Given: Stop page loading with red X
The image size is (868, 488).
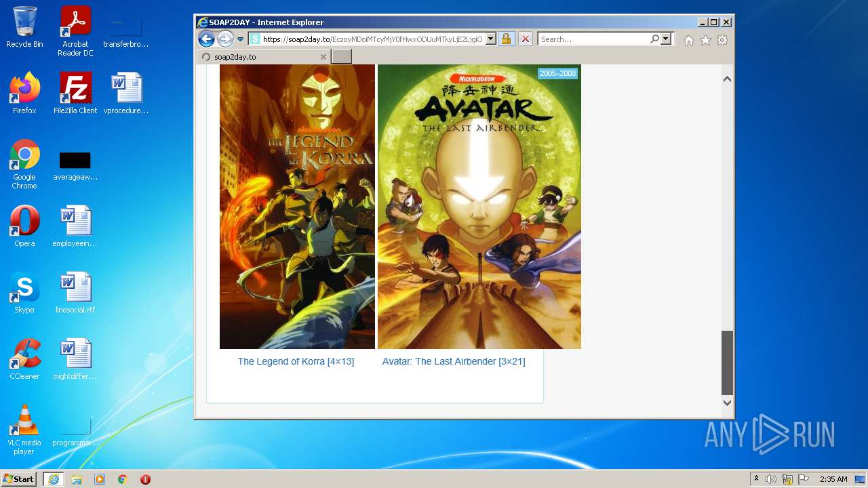Looking at the screenshot, I should pos(525,39).
